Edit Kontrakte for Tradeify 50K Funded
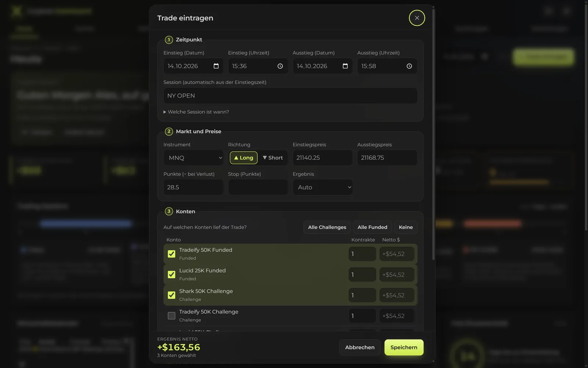This screenshot has height=368, width=588. pos(362,254)
